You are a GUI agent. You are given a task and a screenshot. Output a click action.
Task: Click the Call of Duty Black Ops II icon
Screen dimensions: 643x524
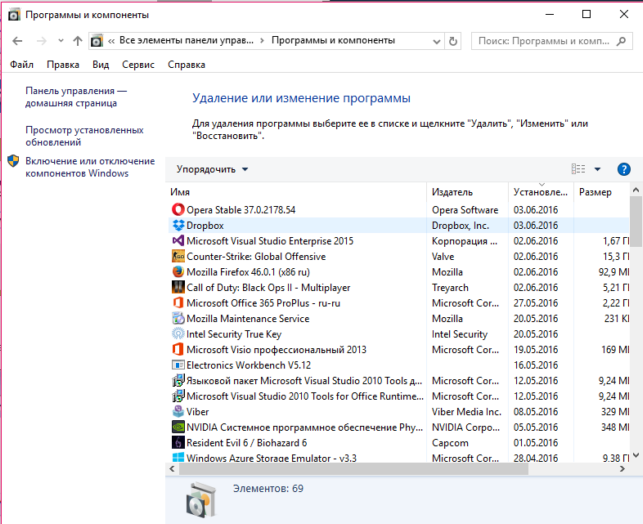point(178,287)
